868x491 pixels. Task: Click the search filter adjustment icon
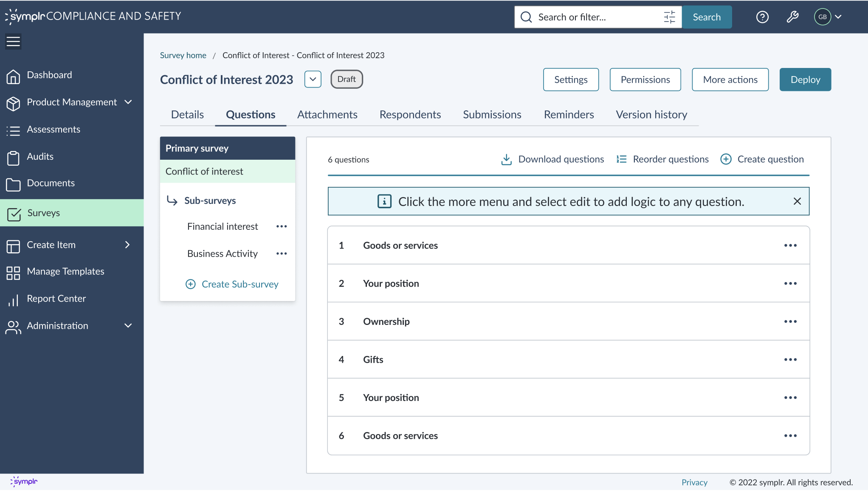669,17
